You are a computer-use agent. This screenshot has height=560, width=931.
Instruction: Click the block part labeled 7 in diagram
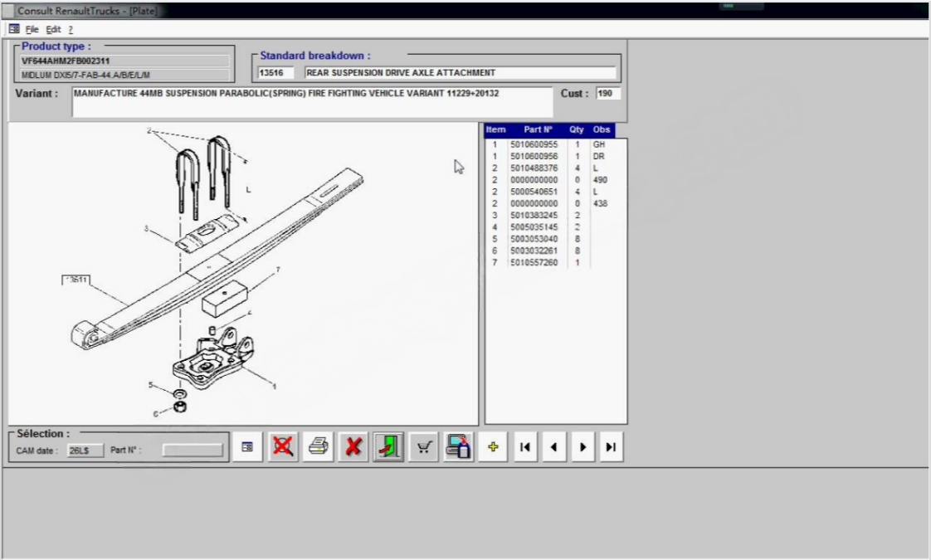point(224,299)
